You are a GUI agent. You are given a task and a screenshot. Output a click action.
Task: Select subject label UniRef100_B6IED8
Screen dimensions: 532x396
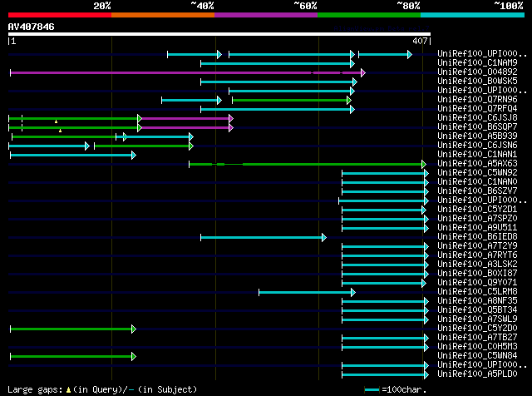pyautogui.click(x=477, y=237)
